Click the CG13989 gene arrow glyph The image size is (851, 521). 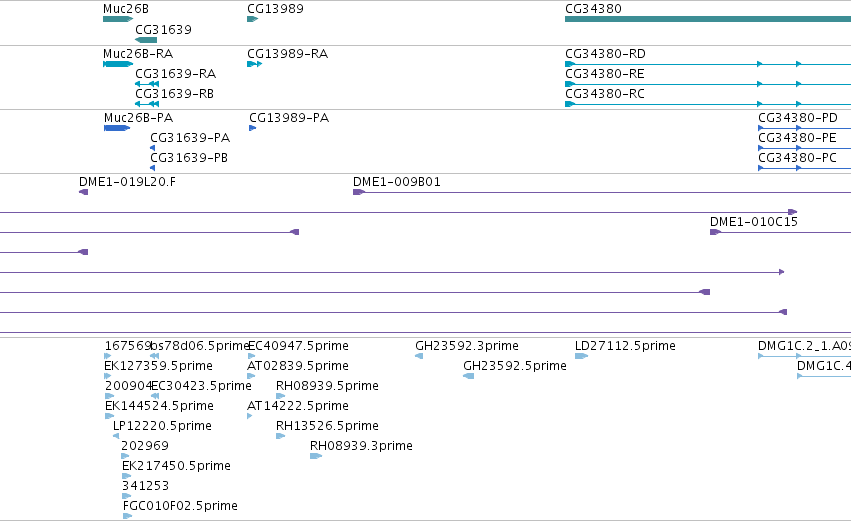[252, 20]
